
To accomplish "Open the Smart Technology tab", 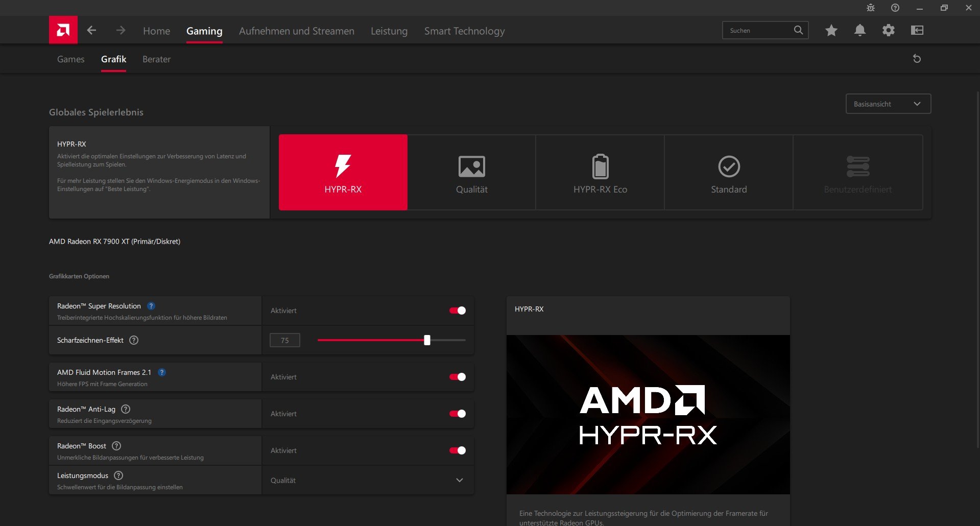I will coord(465,31).
